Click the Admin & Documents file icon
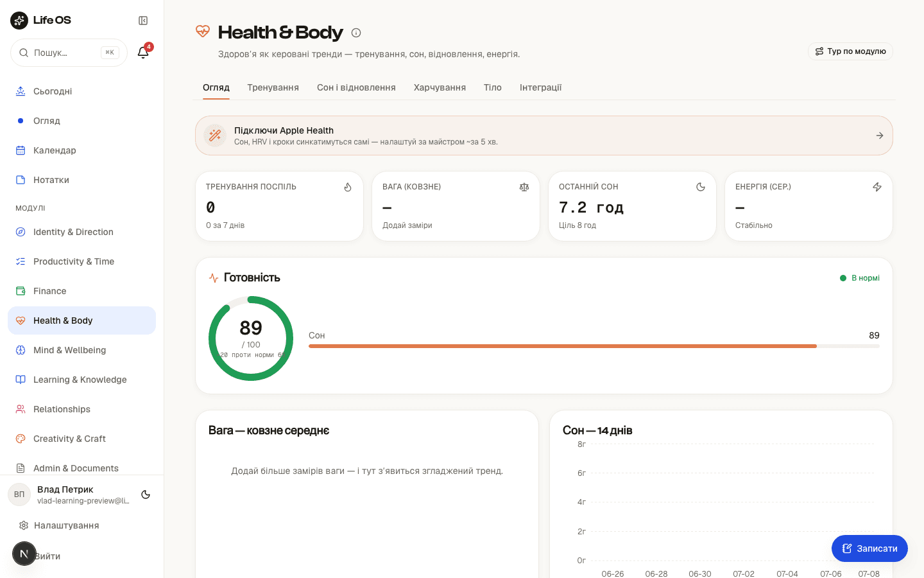Image resolution: width=924 pixels, height=578 pixels. coord(21,468)
